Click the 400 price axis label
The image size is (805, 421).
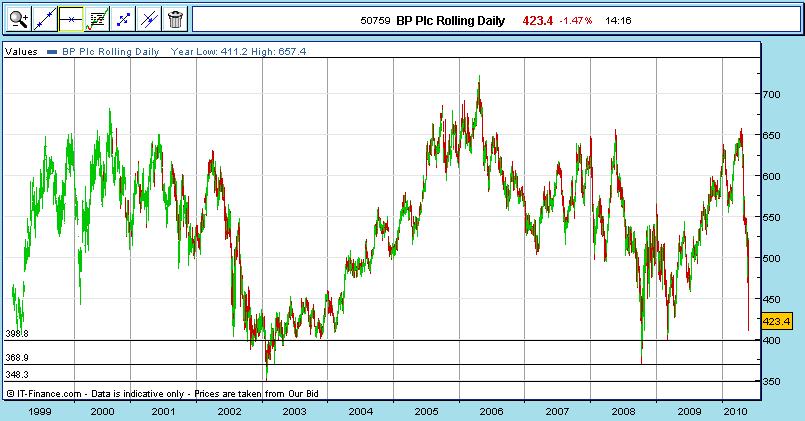pos(771,340)
